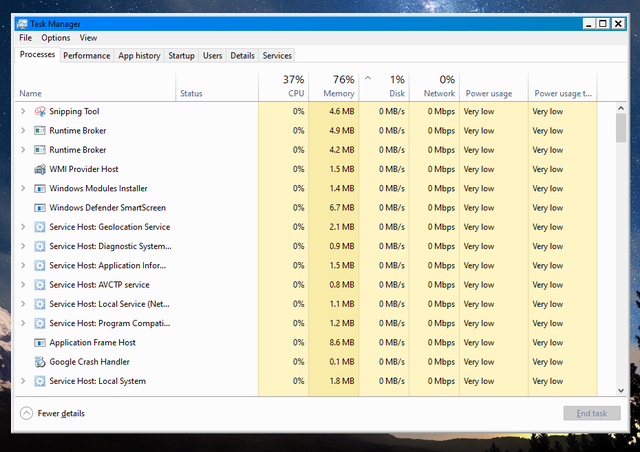640x452 pixels.
Task: Open the File menu
Action: (25, 38)
